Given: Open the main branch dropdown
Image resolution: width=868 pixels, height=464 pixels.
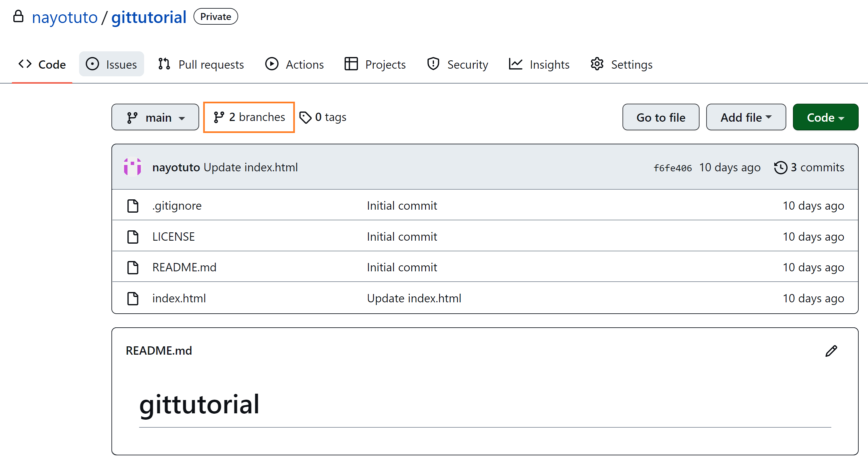Looking at the screenshot, I should coord(155,118).
